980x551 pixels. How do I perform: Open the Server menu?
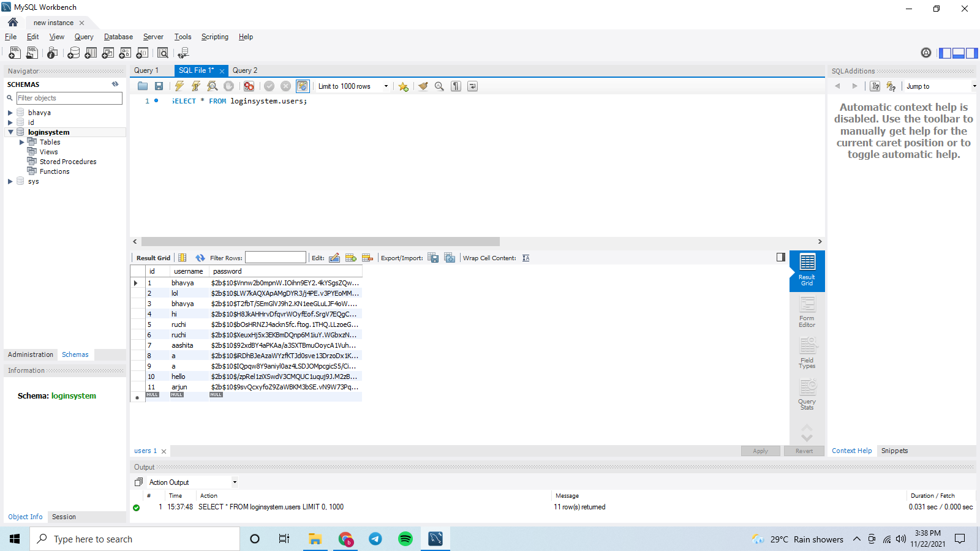pyautogui.click(x=153, y=37)
